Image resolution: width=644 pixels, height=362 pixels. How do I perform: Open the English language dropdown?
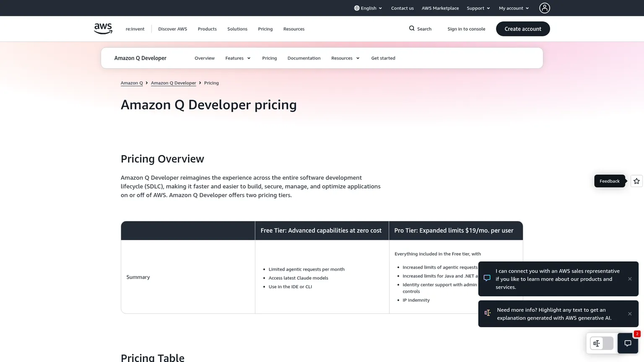click(368, 8)
